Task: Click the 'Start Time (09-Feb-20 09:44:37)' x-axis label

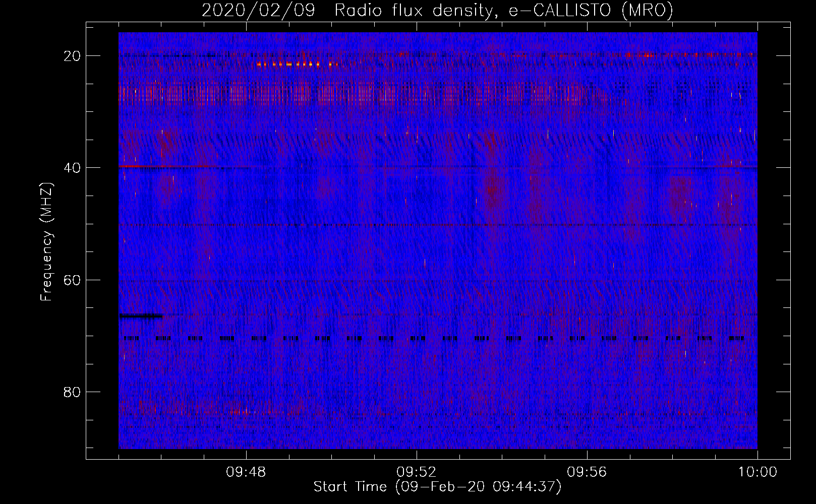Action: (437, 487)
